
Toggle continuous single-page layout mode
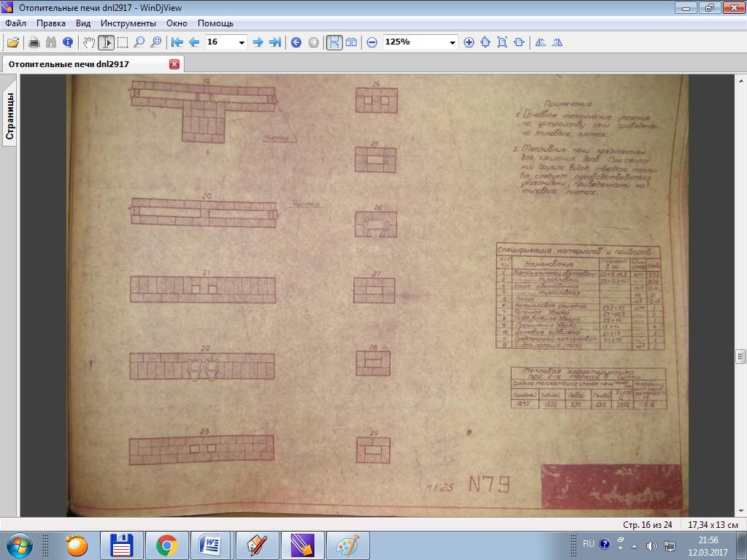(x=334, y=42)
